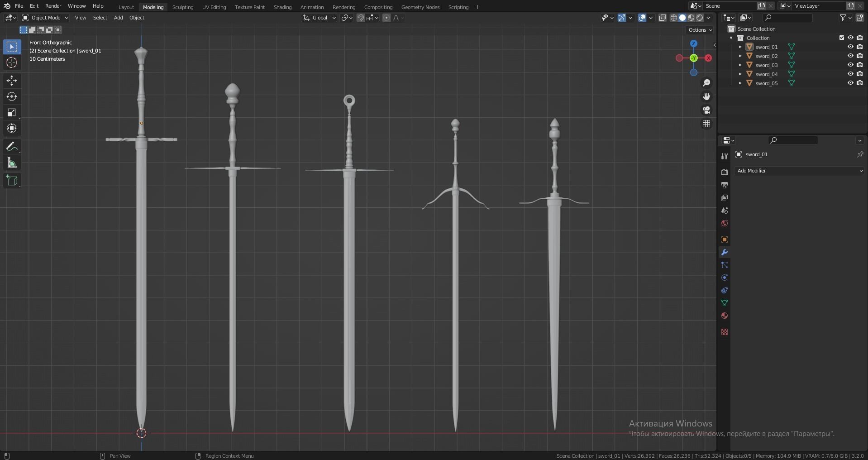Open the Modeling workspace tab
Screen dimensions: 868x460
pyautogui.click(x=153, y=7)
